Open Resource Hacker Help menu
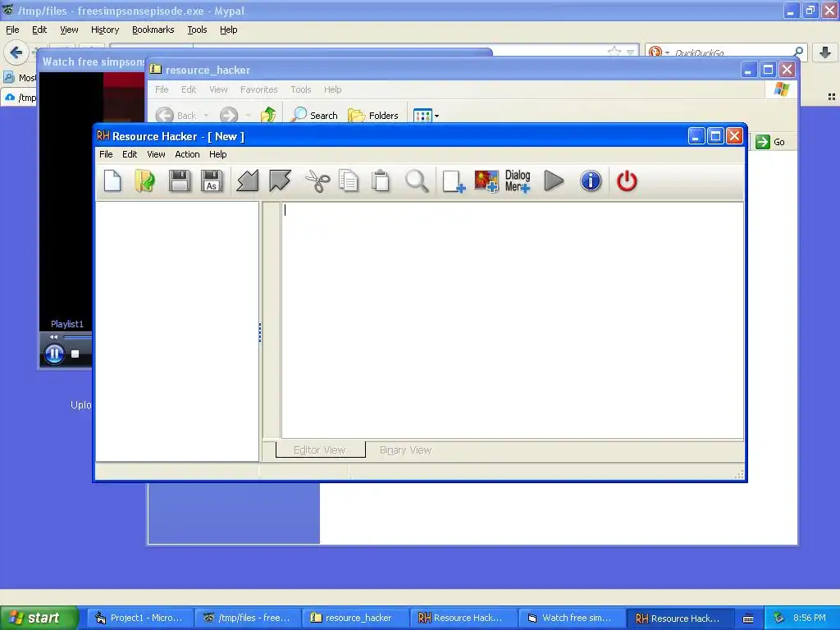This screenshot has height=630, width=840. (218, 154)
